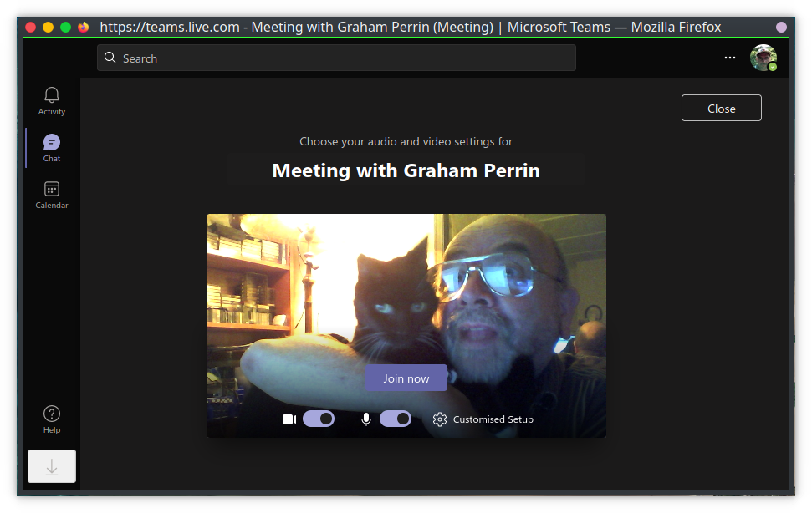Click the download arrow button

pyautogui.click(x=52, y=467)
